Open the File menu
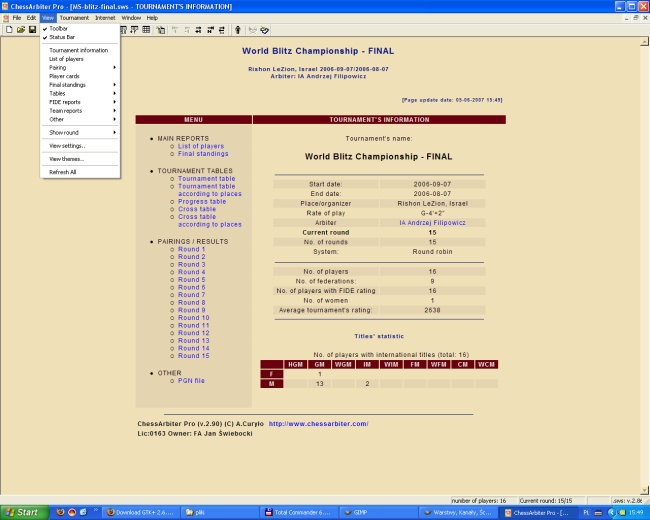The height and width of the screenshot is (520, 650). [x=17, y=18]
